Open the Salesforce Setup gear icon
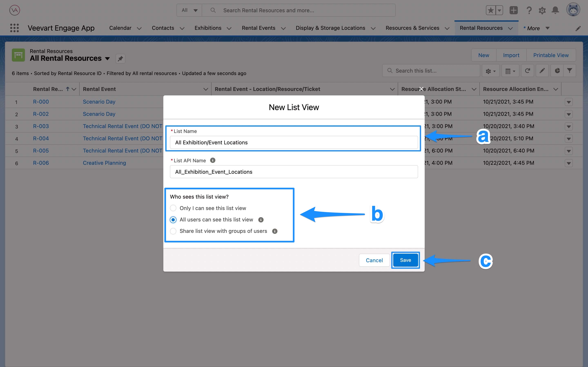 [542, 10]
